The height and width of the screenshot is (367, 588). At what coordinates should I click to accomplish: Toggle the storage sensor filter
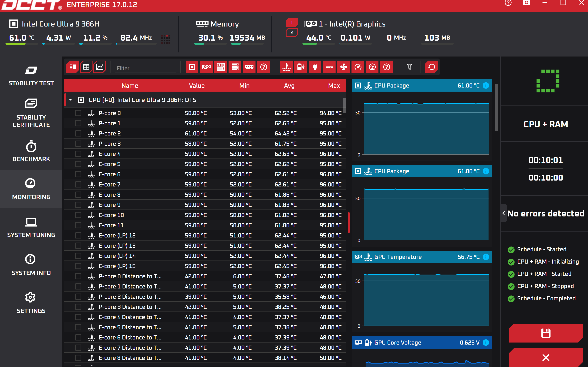pos(235,67)
